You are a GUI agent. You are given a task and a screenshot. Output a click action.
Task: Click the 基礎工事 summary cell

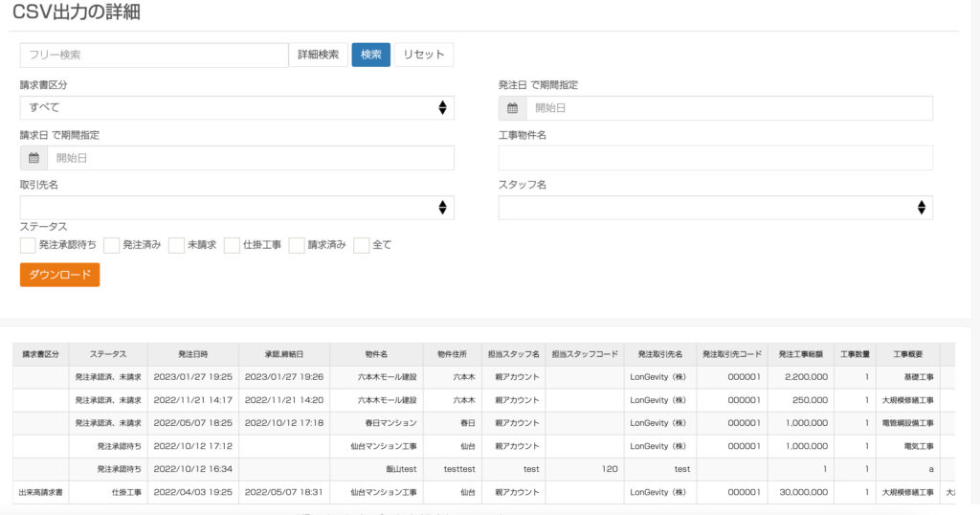908,377
